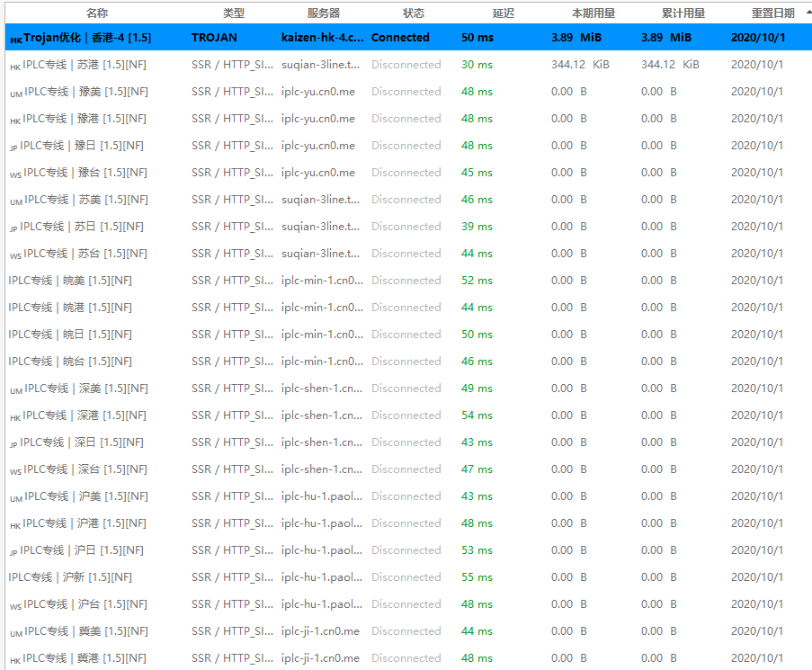Pick the IPLC专线 | 沪港 [1.5][NF] node
812x670 pixels.
pyautogui.click(x=408, y=523)
